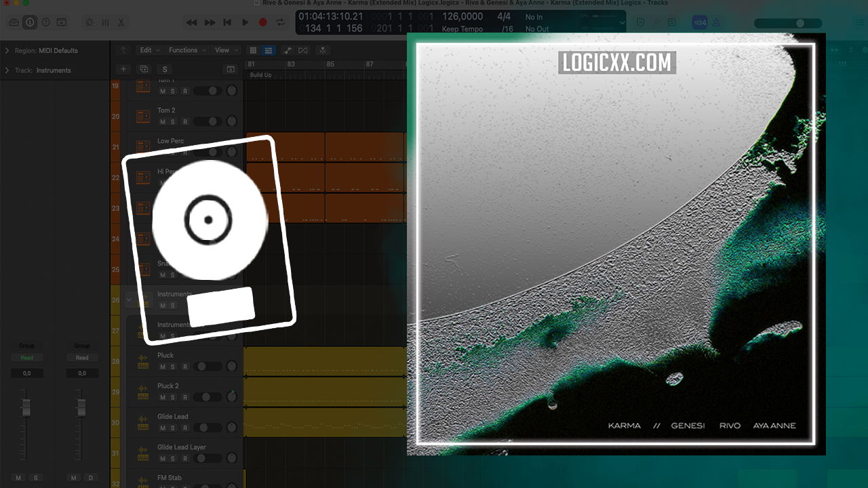
Task: Open the Editors scissors icon
Action: click(121, 22)
